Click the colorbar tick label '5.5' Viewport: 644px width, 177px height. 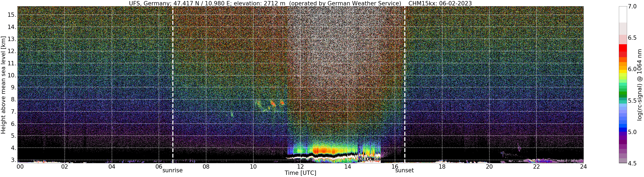(632, 101)
